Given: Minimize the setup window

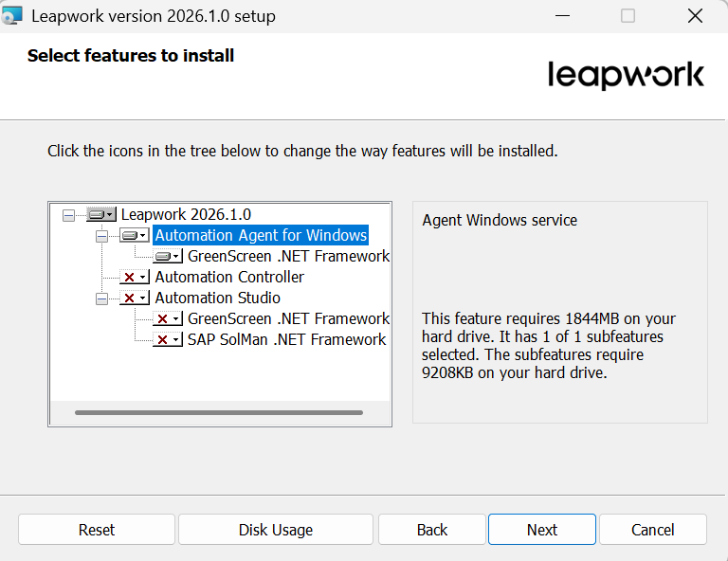Looking at the screenshot, I should click(x=562, y=16).
